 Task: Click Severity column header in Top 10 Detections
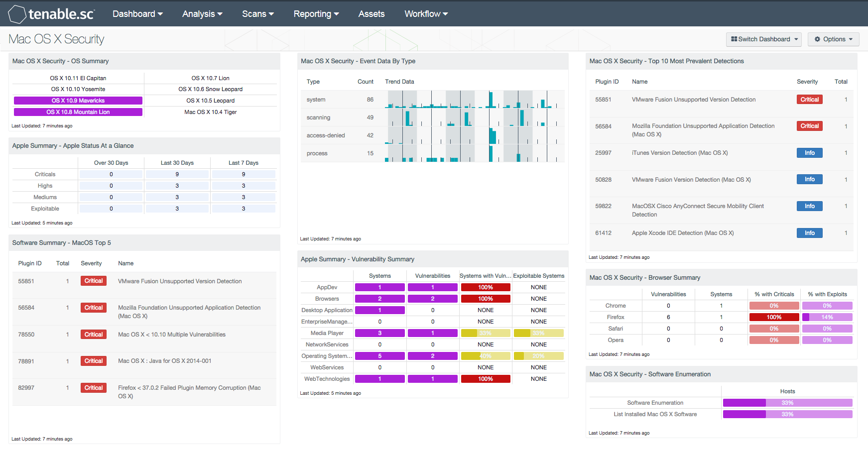pos(807,82)
